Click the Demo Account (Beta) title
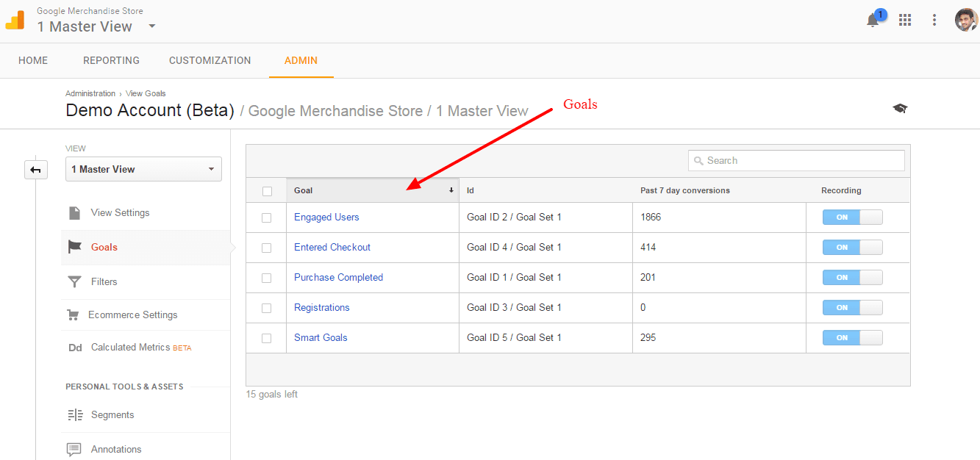Viewport: 980px width, 460px height. (150, 110)
